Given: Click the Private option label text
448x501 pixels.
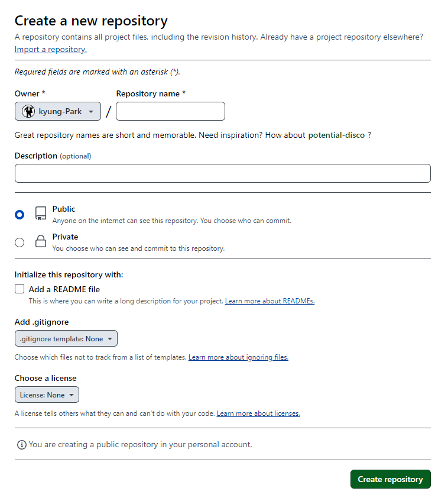Looking at the screenshot, I should pyautogui.click(x=65, y=237).
